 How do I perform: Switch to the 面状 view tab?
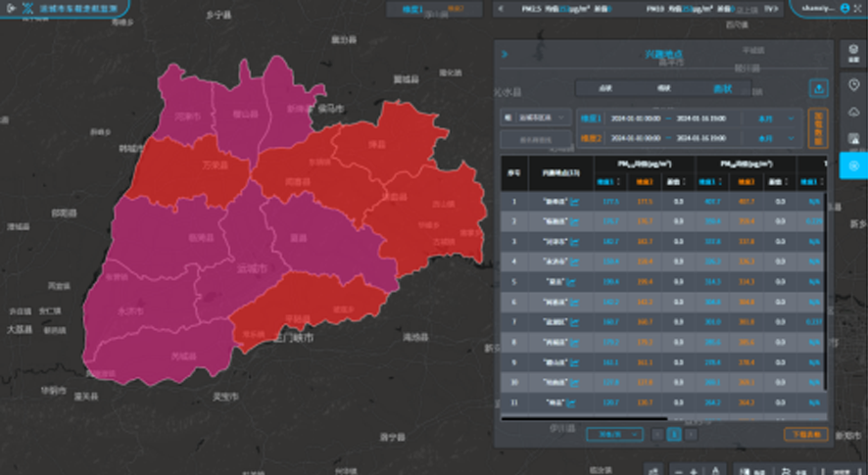tap(722, 88)
